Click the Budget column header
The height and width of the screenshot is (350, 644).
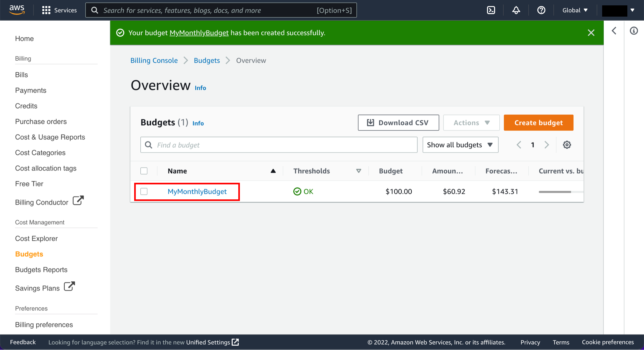[391, 171]
